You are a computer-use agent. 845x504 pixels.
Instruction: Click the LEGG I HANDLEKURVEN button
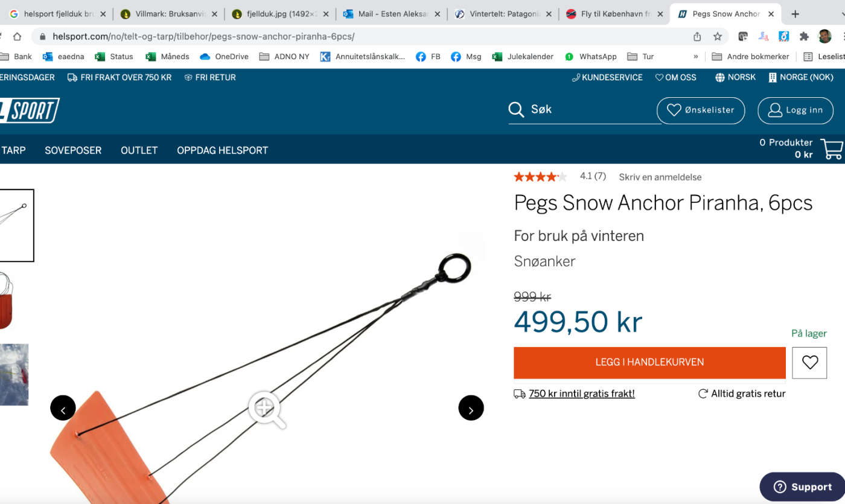coord(649,362)
